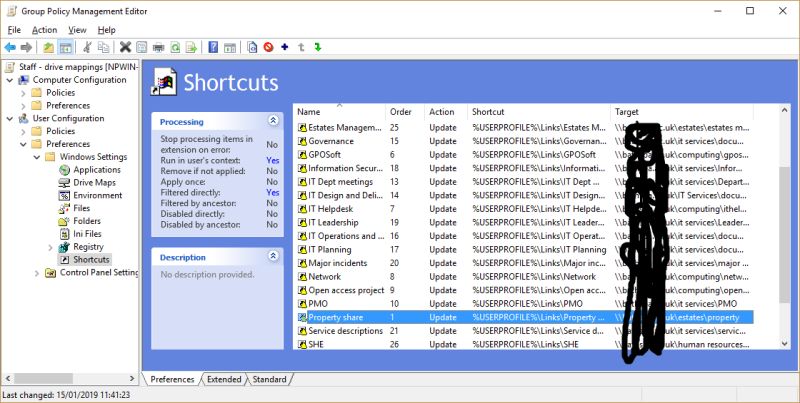The width and height of the screenshot is (800, 403).
Task: Select Control Panel Settings tree node
Action: 99,272
